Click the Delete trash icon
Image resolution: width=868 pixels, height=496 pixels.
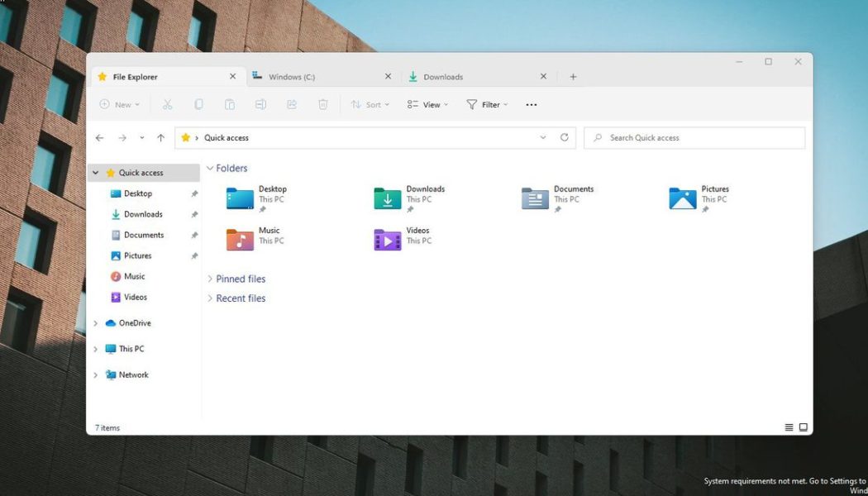pos(322,104)
